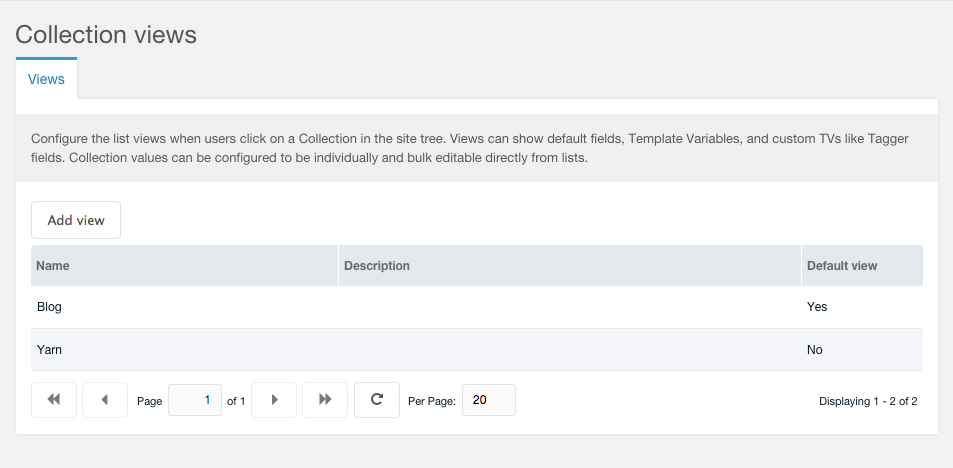Image resolution: width=953 pixels, height=468 pixels.
Task: Click the Add view button
Action: [76, 220]
